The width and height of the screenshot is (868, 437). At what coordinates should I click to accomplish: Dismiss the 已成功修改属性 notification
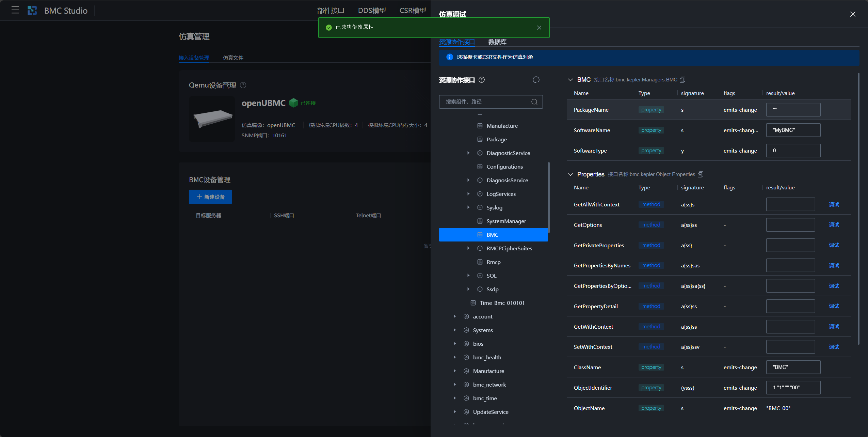[539, 28]
